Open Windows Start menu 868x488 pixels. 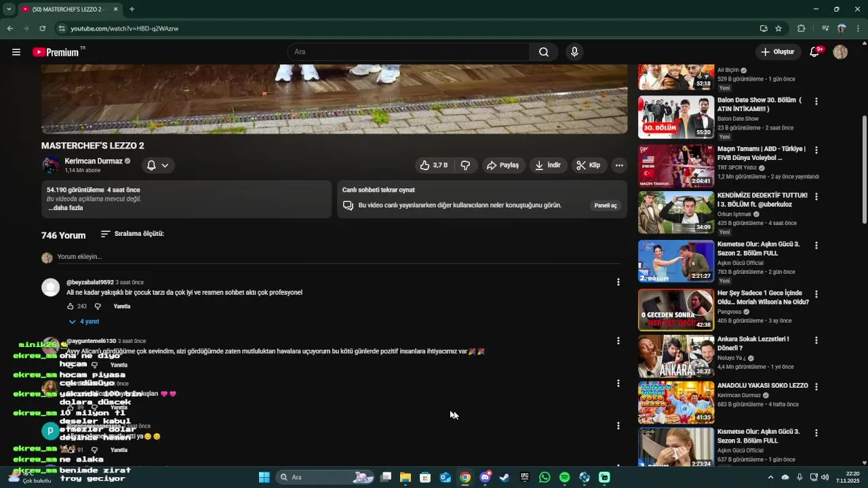[x=264, y=477]
